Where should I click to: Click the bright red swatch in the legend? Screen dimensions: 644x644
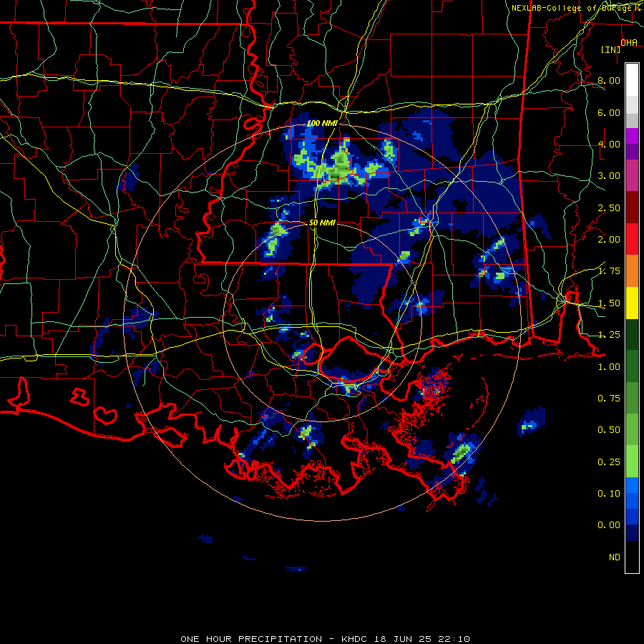tap(632, 239)
